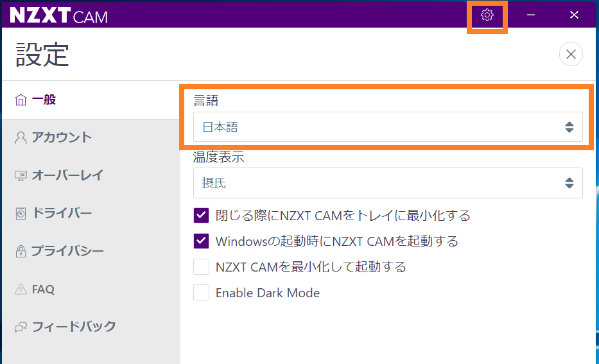This screenshot has height=364, width=599.
Task: Click the disk icon beside ドライバー
Action: click(x=21, y=213)
